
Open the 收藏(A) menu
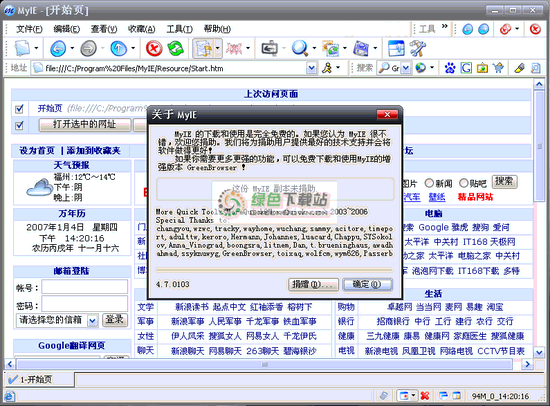[x=141, y=29]
